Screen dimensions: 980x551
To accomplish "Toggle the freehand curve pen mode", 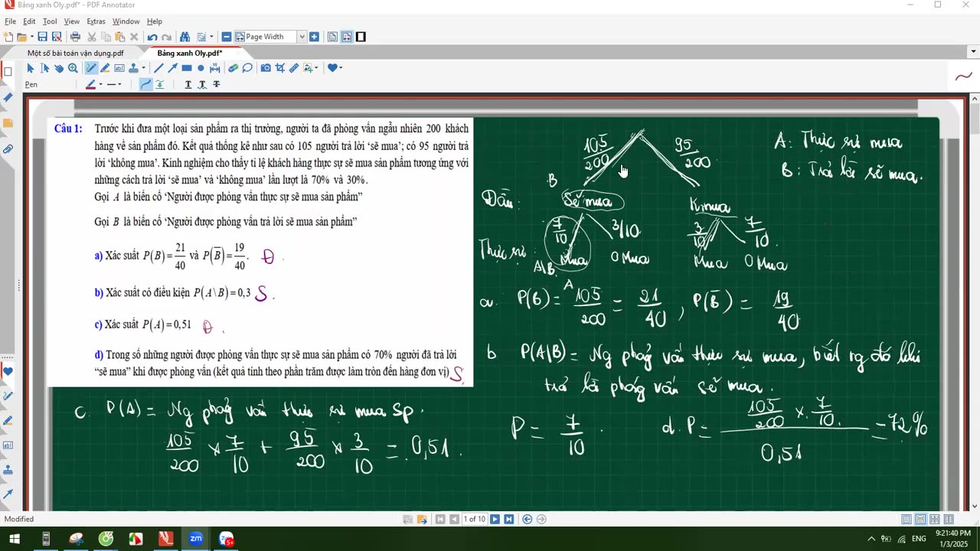I will 145,84.
